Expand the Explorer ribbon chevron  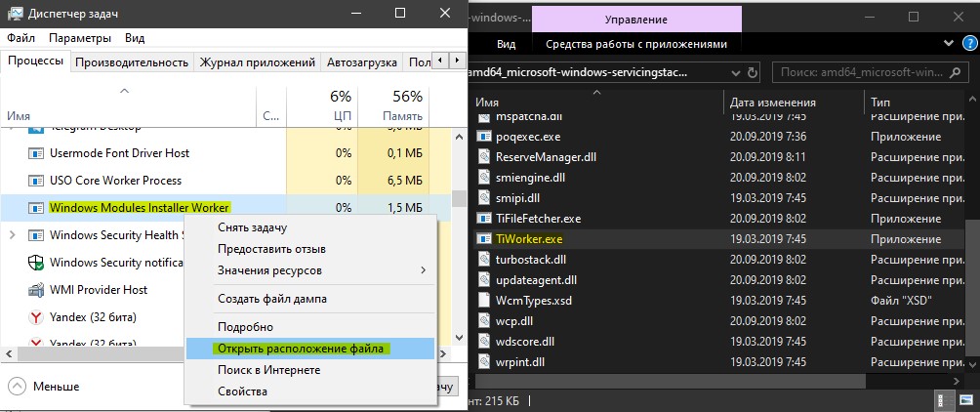(x=950, y=44)
